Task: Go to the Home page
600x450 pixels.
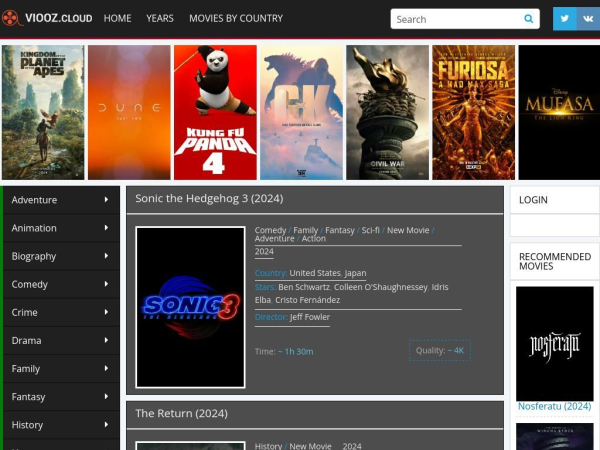Action: pyautogui.click(x=117, y=18)
